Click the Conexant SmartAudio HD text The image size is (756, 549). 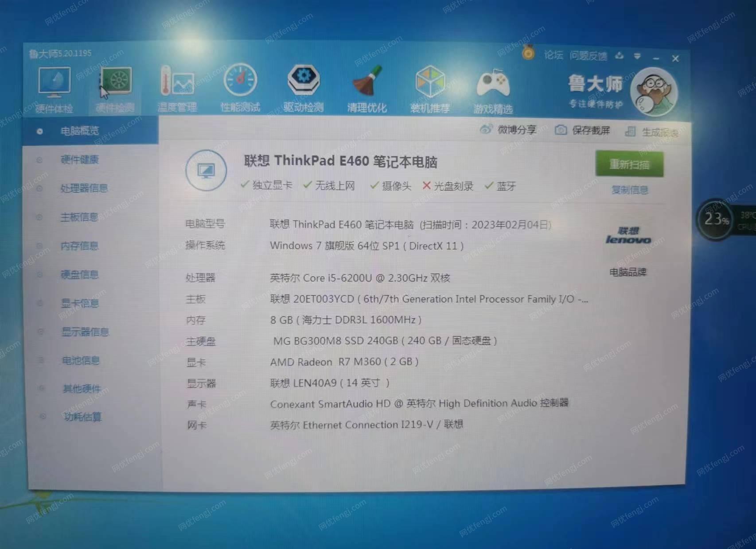419,403
